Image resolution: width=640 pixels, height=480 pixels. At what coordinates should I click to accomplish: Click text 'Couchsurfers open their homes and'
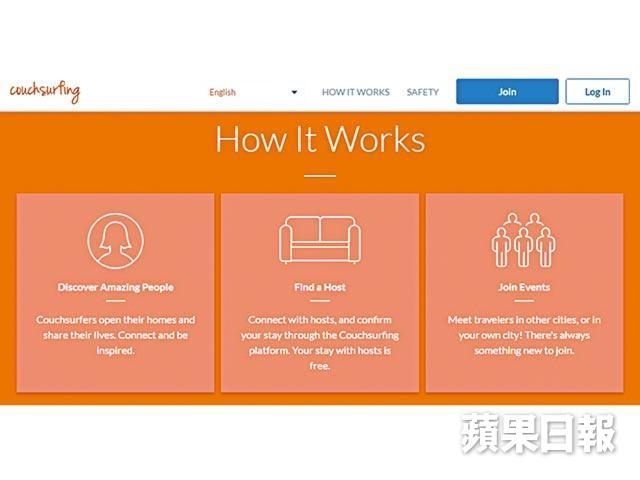116,320
